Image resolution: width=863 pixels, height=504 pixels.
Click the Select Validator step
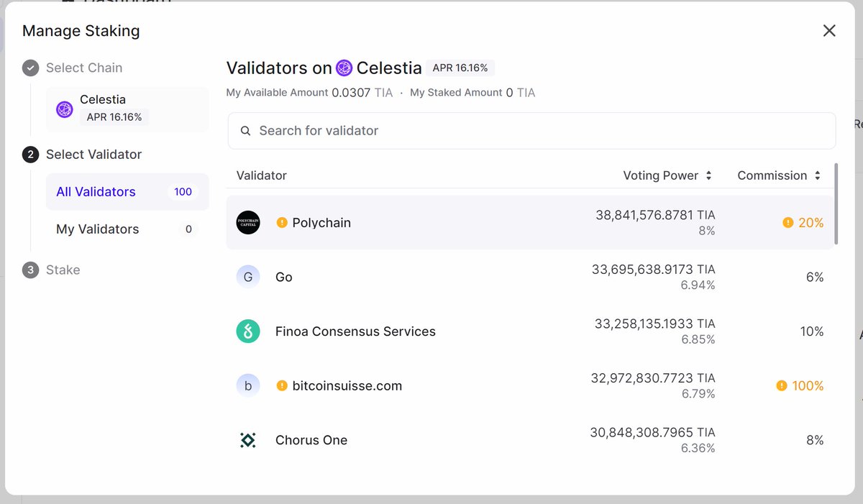[x=93, y=155]
